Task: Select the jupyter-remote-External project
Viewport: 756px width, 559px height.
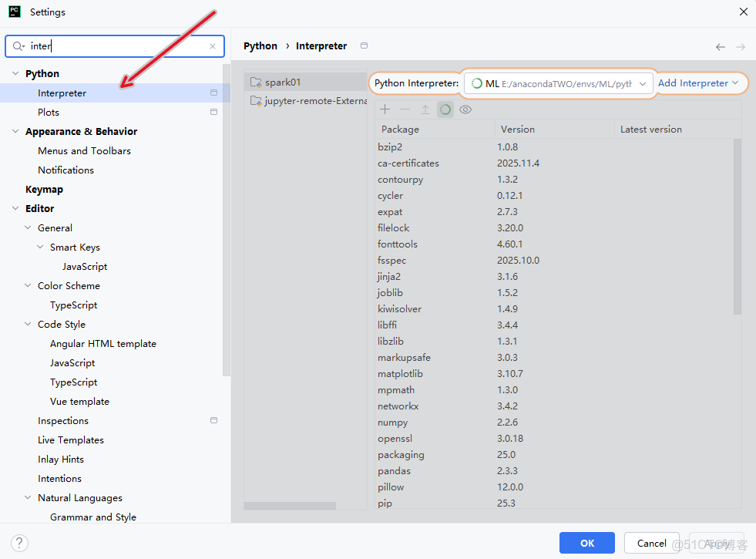Action: (306, 101)
